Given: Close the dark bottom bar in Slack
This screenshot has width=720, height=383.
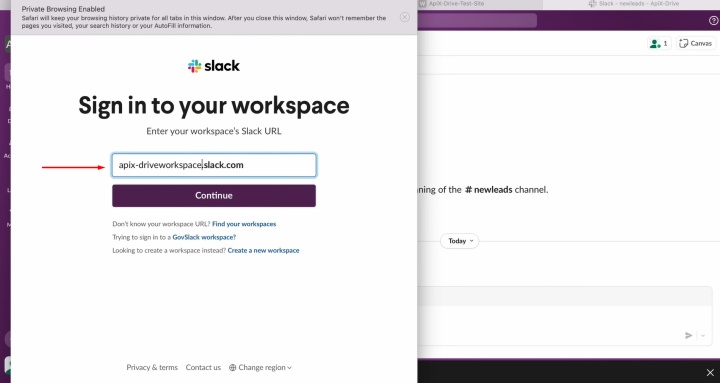Looking at the screenshot, I should point(710,372).
